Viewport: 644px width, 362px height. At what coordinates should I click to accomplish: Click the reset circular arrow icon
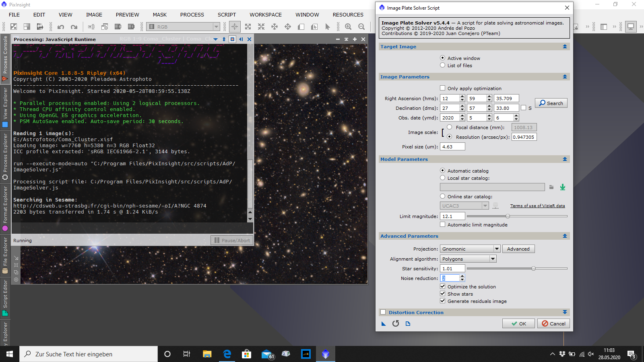396,324
